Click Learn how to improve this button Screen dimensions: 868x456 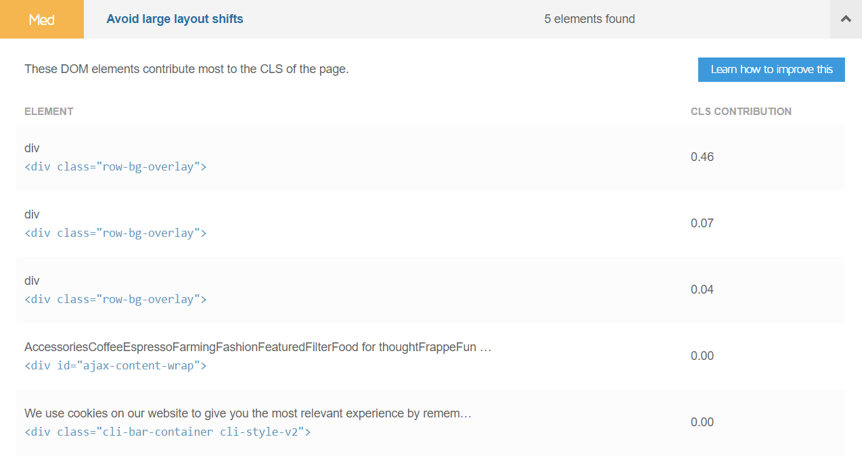771,70
